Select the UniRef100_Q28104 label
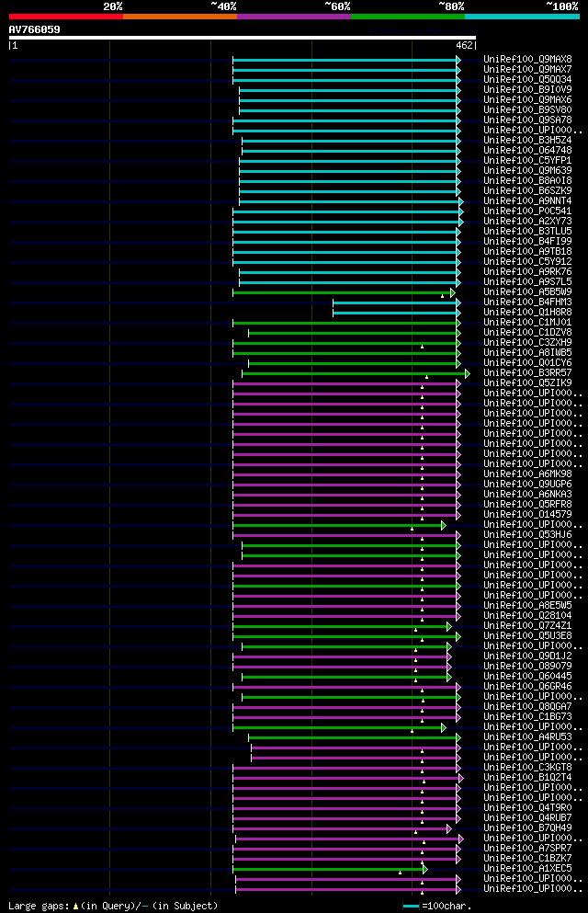Screen dimensions: 588x913 coord(527,615)
